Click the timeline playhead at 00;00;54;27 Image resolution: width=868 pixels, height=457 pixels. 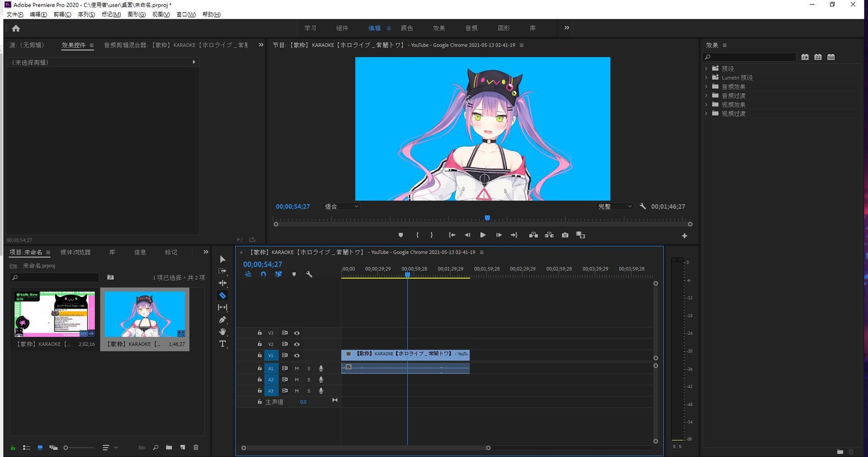[407, 274]
